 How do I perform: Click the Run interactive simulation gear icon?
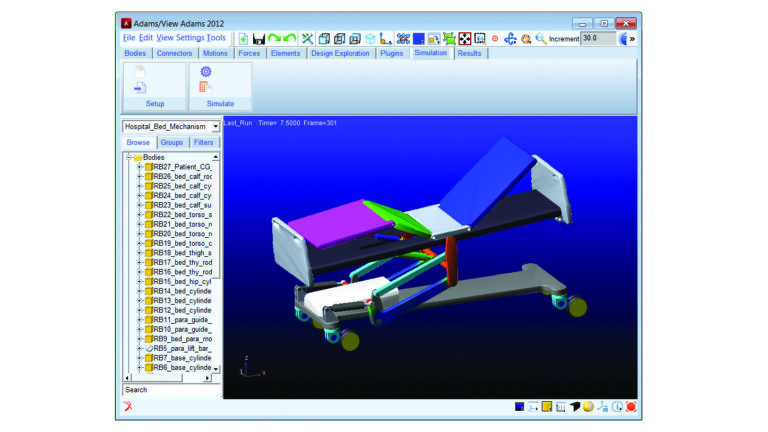tap(206, 72)
